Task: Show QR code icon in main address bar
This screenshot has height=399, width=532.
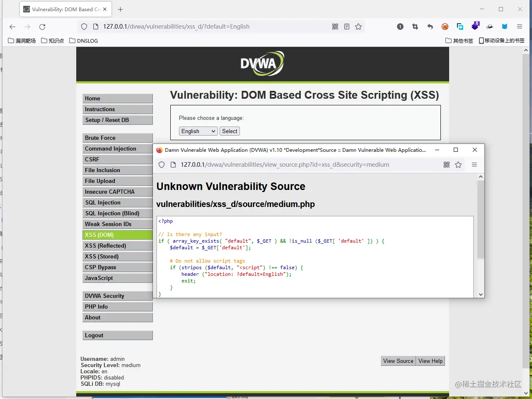Action: [335, 27]
